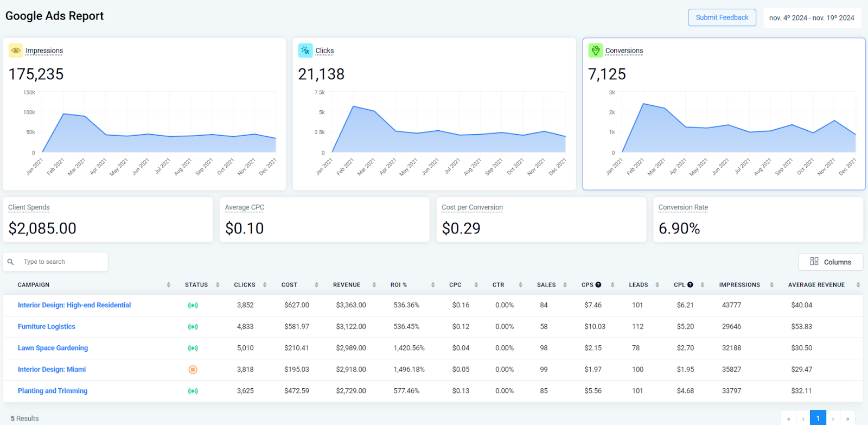Image resolution: width=868 pixels, height=425 pixels.
Task: Select the Conversions metric card
Action: click(x=724, y=114)
